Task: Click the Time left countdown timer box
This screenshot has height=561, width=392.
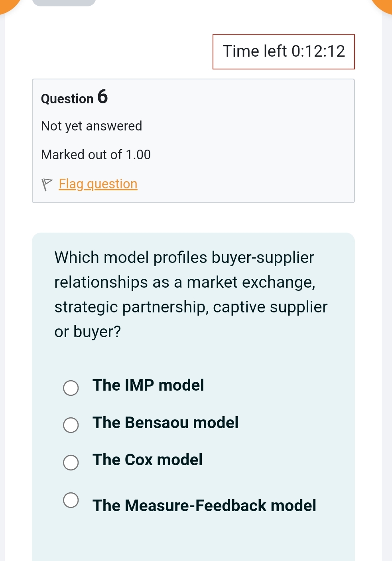Action: 284,52
